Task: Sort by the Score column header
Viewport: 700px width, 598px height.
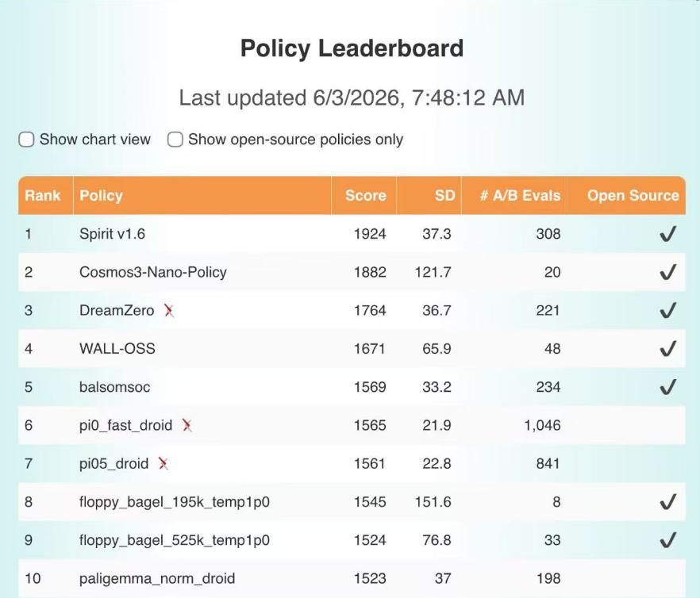Action: (x=366, y=195)
